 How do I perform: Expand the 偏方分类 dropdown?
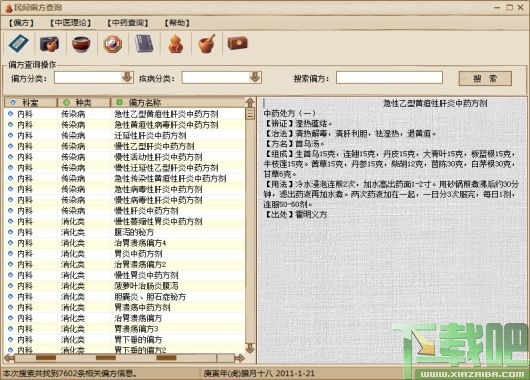point(127,77)
